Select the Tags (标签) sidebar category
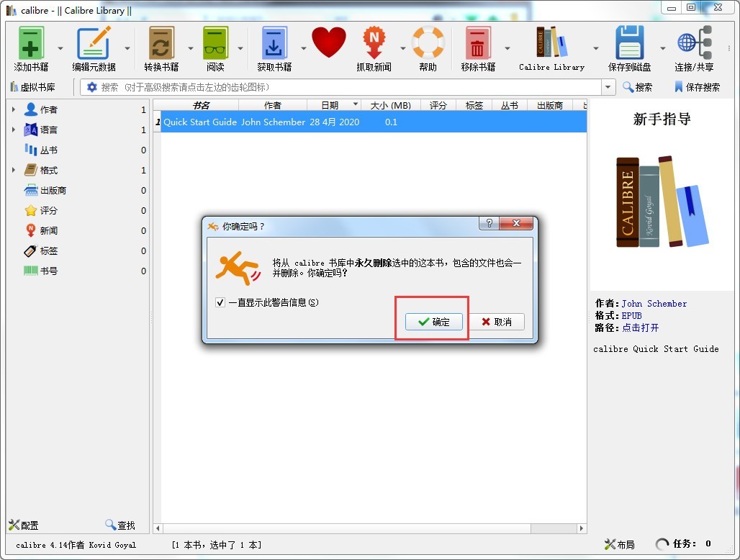 tap(49, 251)
